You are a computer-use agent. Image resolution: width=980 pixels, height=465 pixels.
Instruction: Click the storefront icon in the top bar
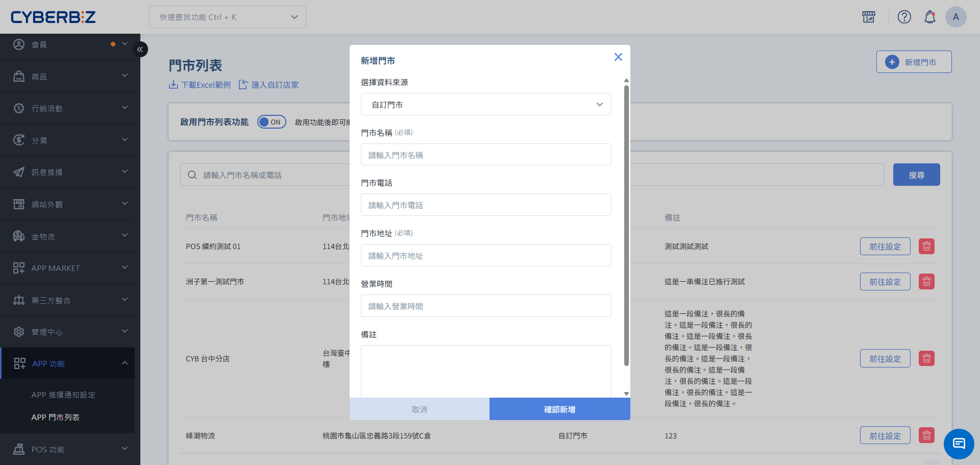pyautogui.click(x=869, y=17)
